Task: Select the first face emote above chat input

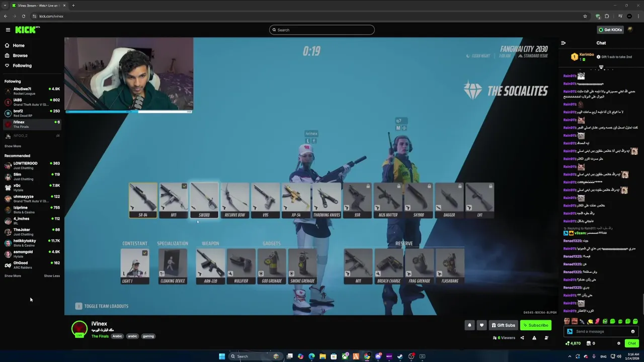Action: coord(567,321)
